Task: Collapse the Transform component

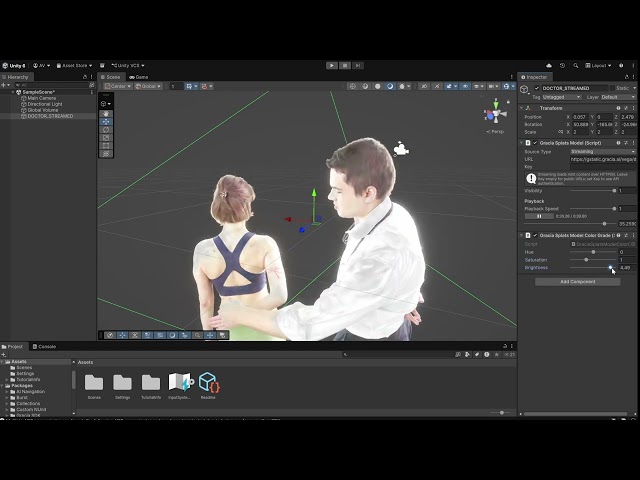Action: [x=521, y=108]
